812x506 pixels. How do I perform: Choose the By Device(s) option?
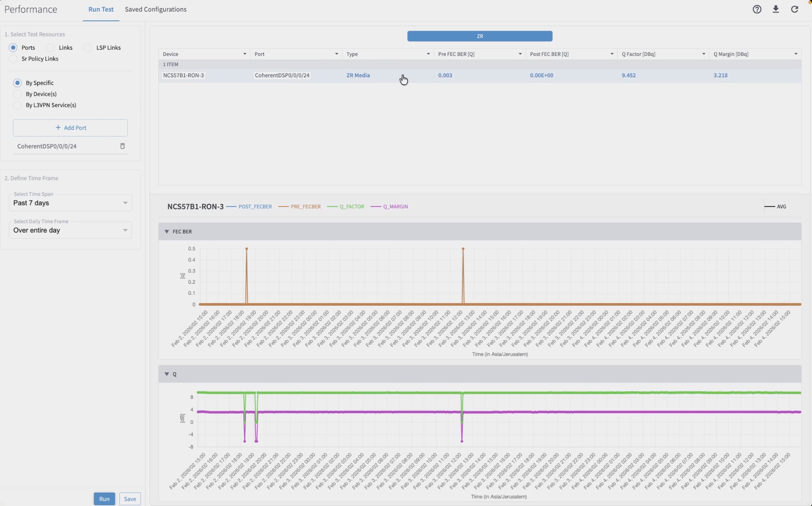(17, 94)
